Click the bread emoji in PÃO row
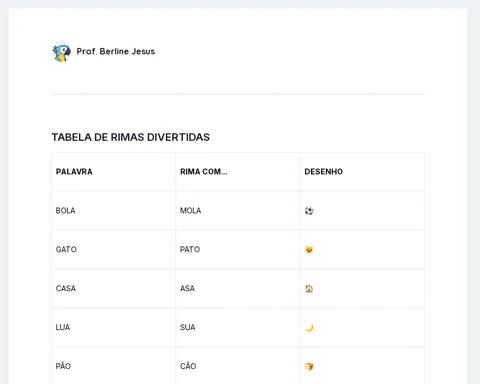This screenshot has width=480, height=384. coord(309,366)
